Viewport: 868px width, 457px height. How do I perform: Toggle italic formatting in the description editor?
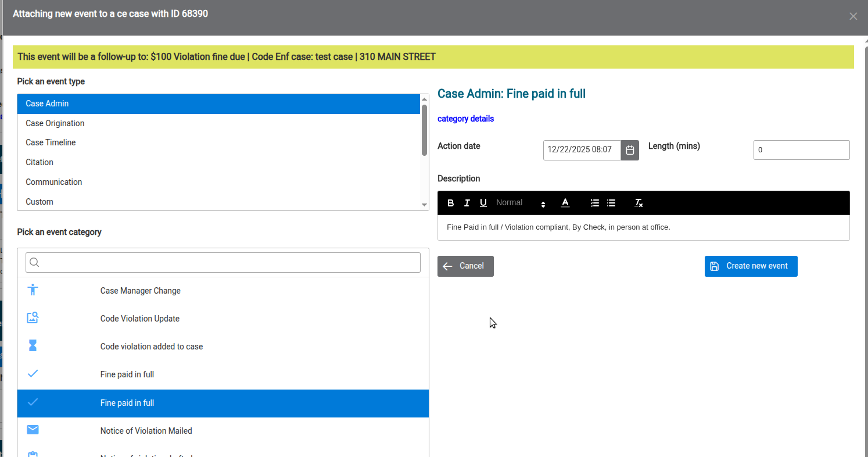467,203
